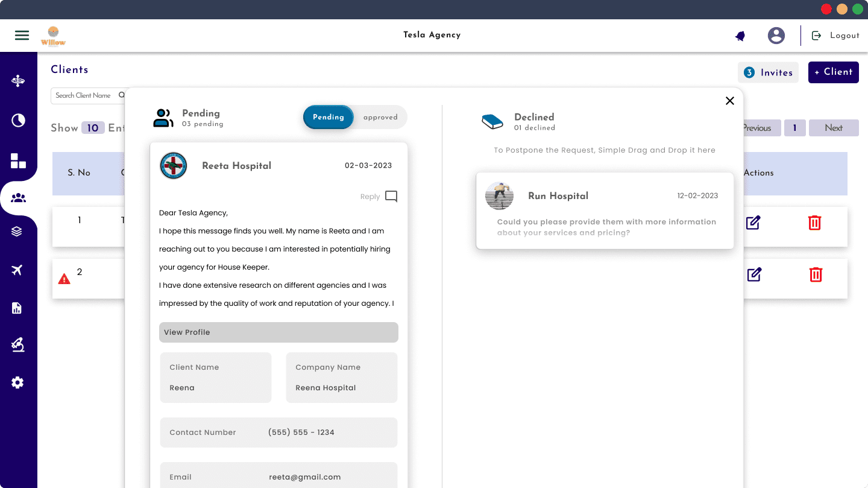Click the warning triangle in row 2
This screenshot has height=488, width=868.
click(x=64, y=279)
